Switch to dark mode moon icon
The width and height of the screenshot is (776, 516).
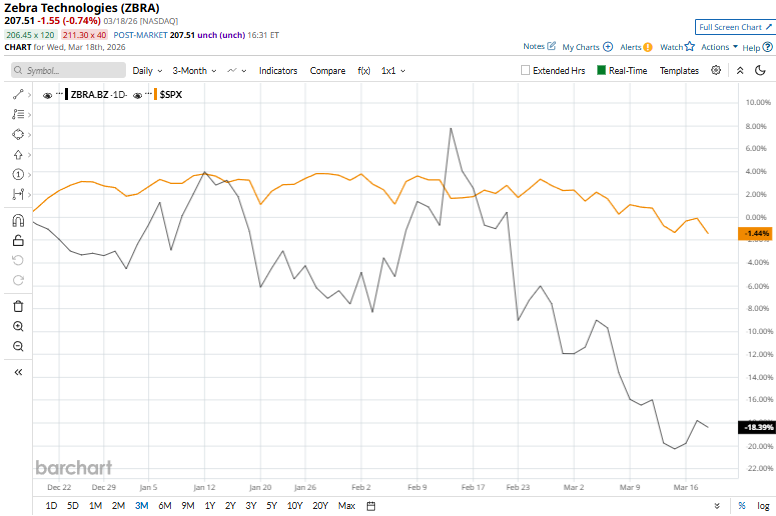point(762,71)
